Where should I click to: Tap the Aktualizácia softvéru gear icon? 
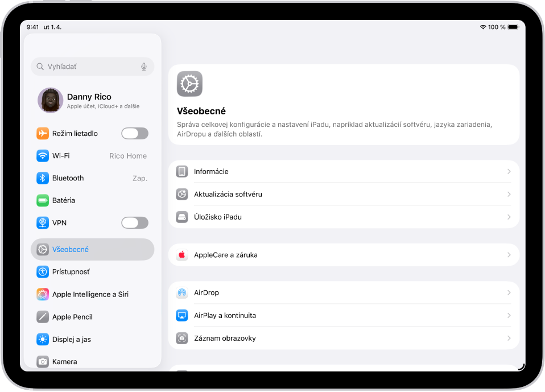coord(182,194)
